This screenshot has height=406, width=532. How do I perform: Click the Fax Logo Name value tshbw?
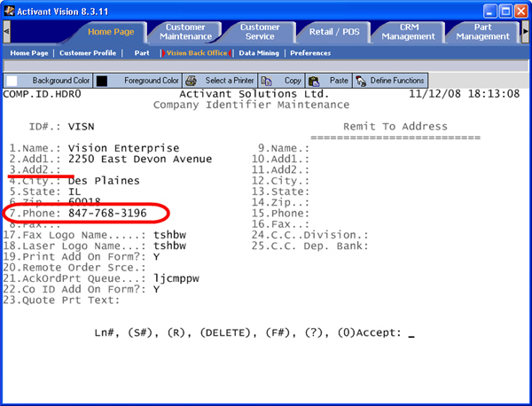tap(169, 235)
